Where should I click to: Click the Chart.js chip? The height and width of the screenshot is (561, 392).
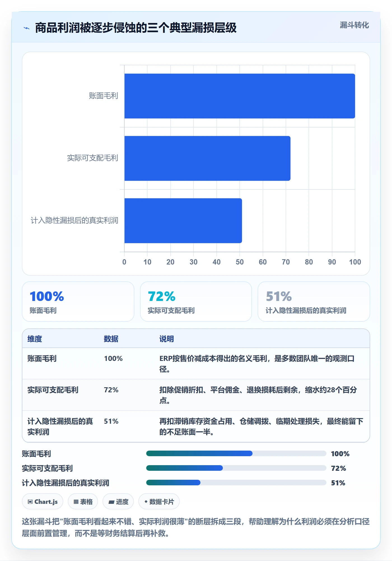pyautogui.click(x=43, y=502)
